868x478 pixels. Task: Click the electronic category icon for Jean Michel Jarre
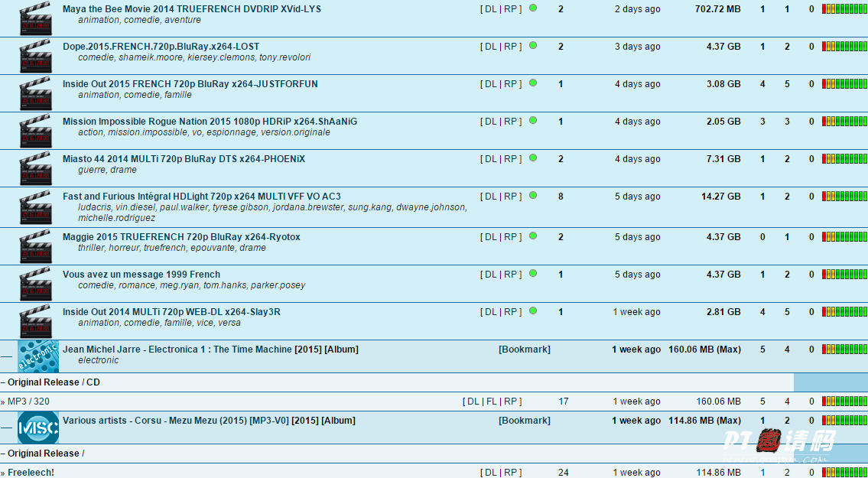tap(38, 356)
